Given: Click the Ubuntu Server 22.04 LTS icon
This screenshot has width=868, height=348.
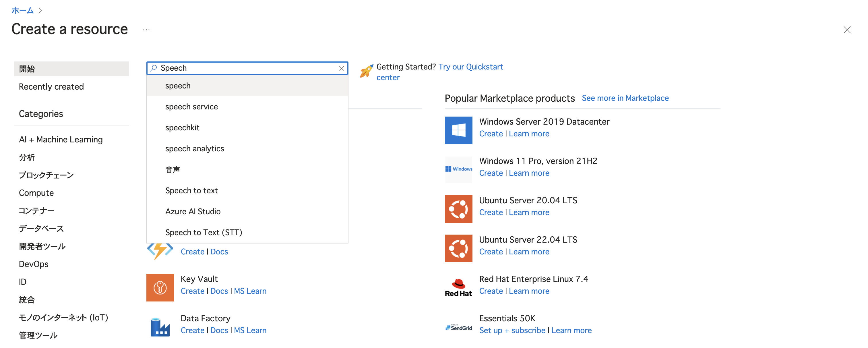Looking at the screenshot, I should point(458,248).
